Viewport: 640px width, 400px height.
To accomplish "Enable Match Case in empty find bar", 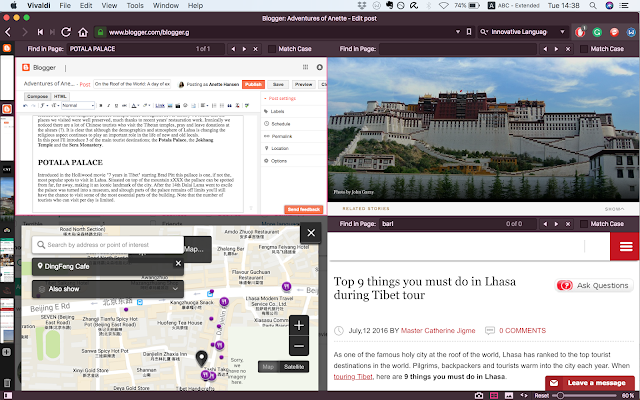I will pyautogui.click(x=584, y=49).
